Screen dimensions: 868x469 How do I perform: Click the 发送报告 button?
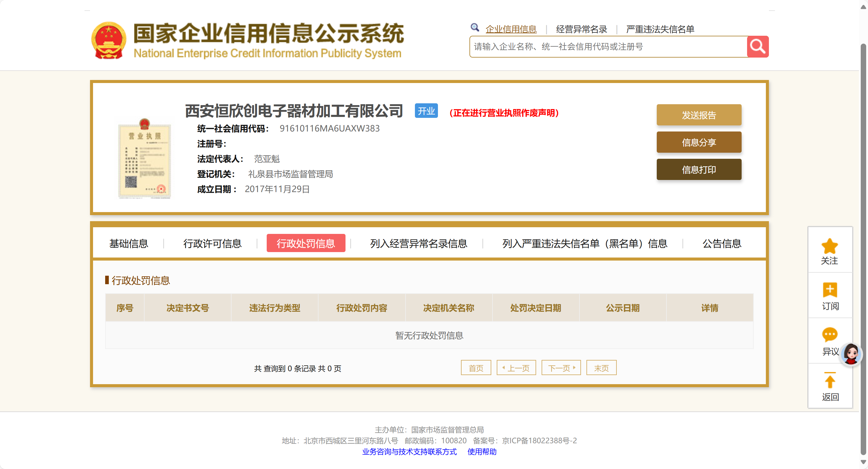pyautogui.click(x=699, y=115)
